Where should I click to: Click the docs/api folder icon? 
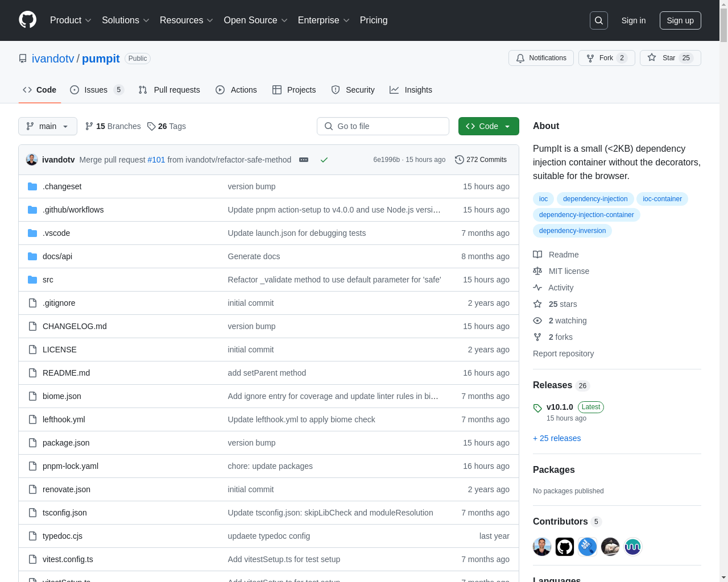pos(32,256)
